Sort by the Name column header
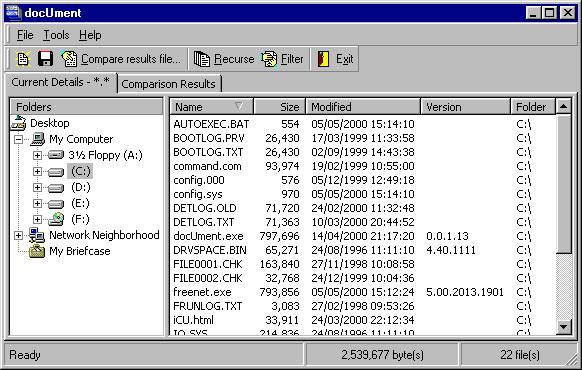 212,107
